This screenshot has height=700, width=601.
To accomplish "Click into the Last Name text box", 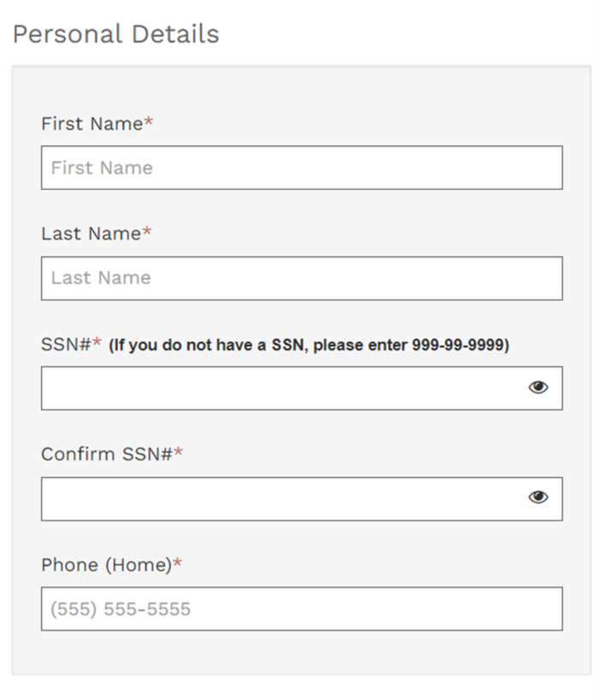I will pyautogui.click(x=301, y=278).
